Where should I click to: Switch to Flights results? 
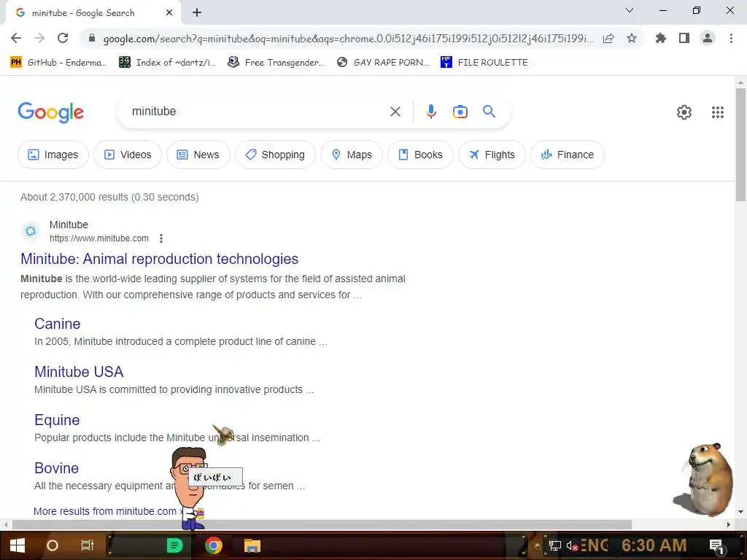[492, 155]
